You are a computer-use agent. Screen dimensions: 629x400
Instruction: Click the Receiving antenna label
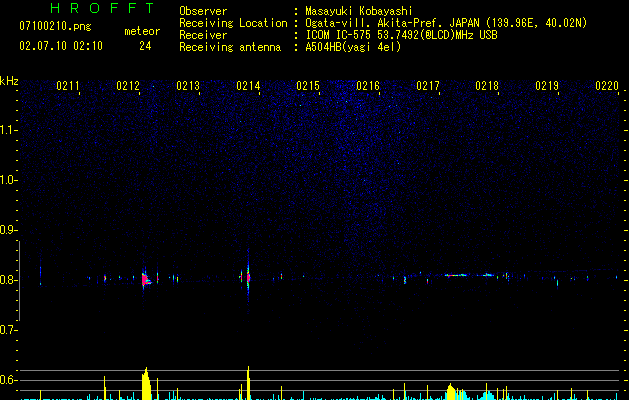tap(230, 47)
